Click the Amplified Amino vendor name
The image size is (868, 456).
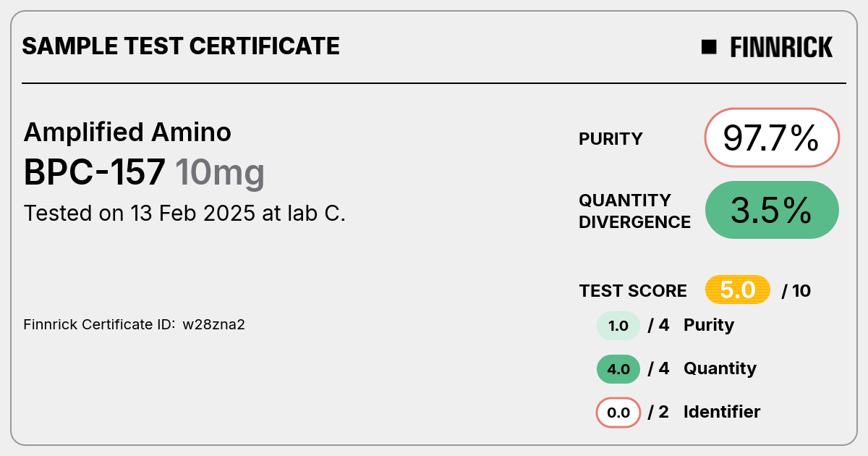(127, 132)
